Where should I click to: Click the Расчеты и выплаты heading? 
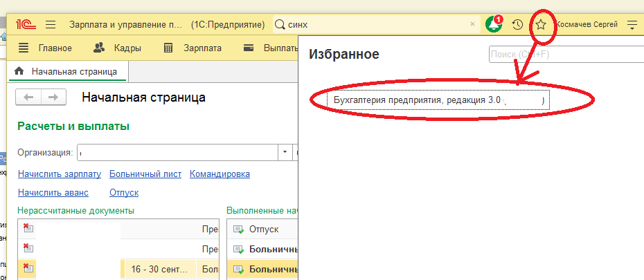pos(73,126)
